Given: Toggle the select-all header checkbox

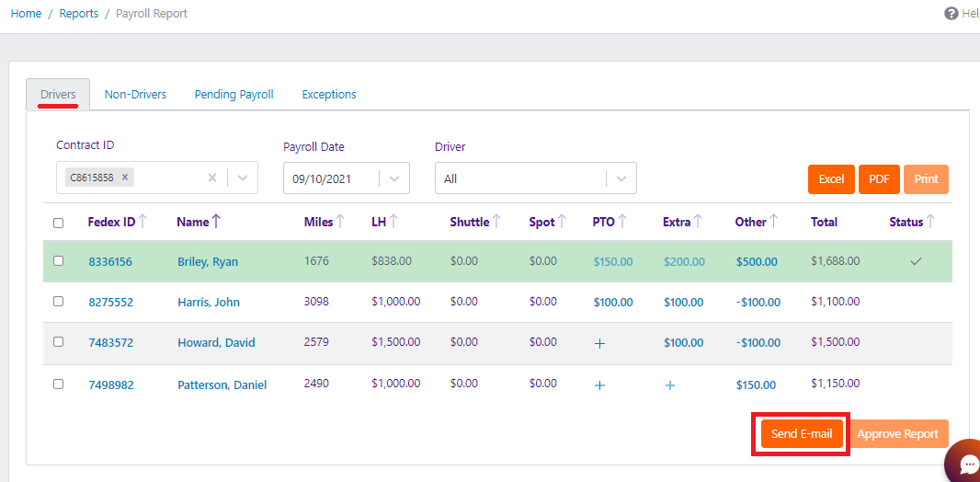Looking at the screenshot, I should click(x=58, y=223).
